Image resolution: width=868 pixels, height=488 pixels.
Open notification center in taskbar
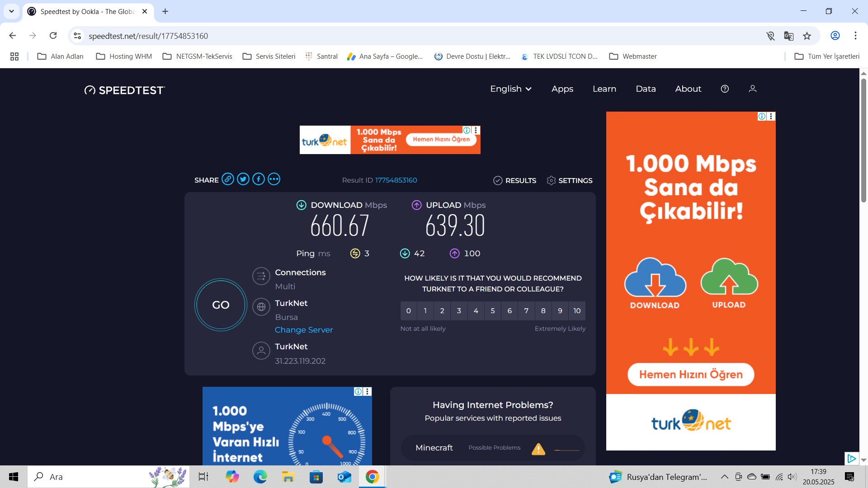pos(849,477)
